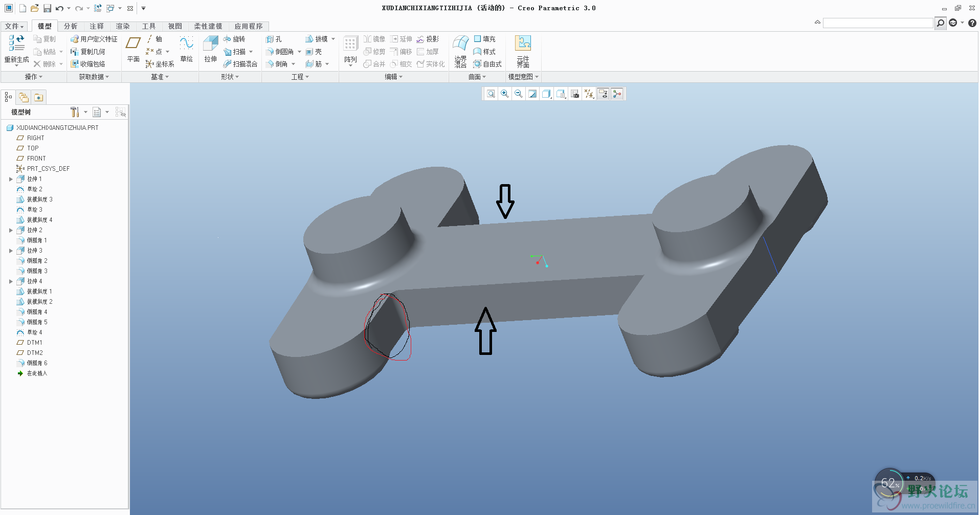Start the Sketch (草绘) tool
980x515 pixels.
187,49
